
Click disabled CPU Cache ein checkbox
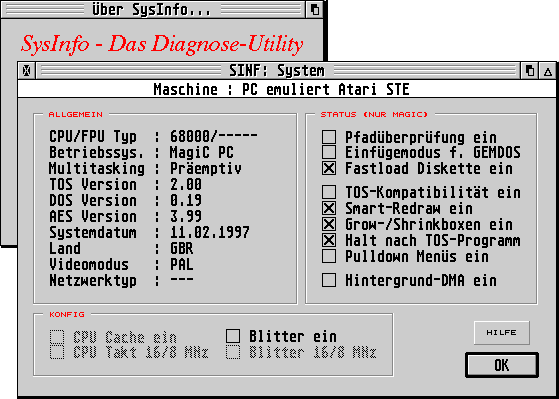pos(57,337)
